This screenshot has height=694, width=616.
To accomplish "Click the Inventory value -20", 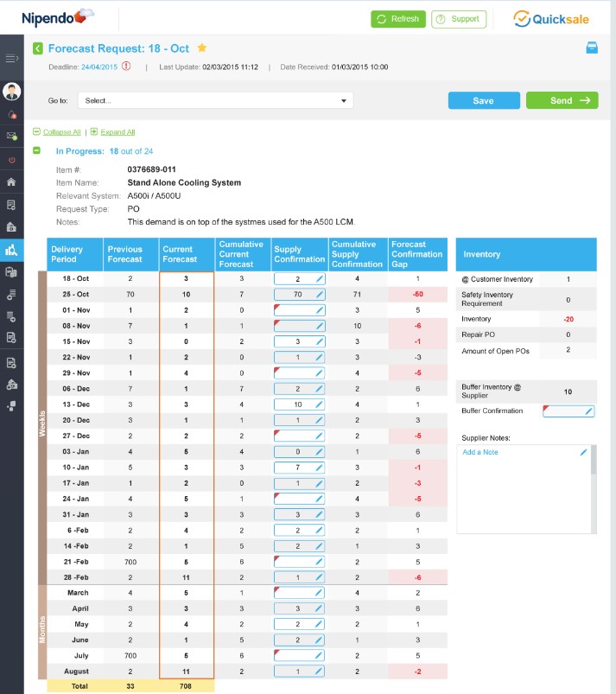I will point(568,319).
